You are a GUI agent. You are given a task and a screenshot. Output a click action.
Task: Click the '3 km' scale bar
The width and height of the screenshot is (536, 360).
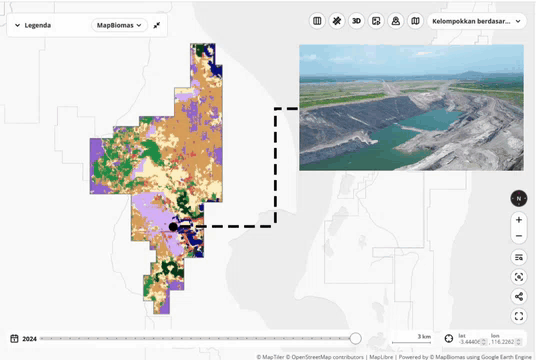(x=412, y=339)
